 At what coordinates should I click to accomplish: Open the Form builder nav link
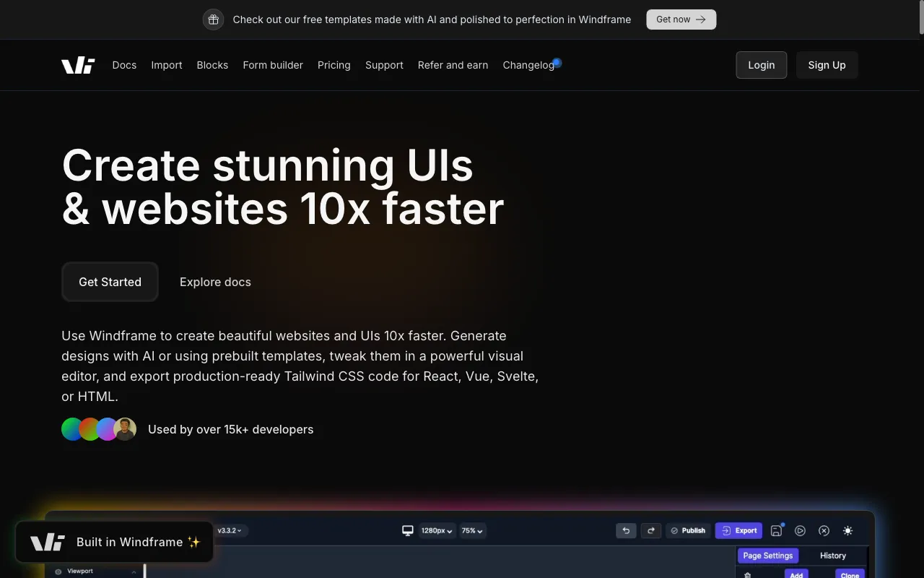(x=273, y=65)
